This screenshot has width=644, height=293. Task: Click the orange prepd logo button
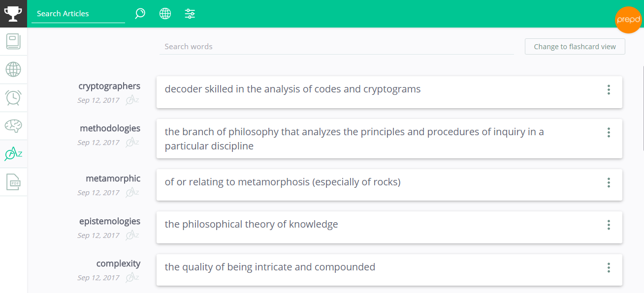pyautogui.click(x=629, y=20)
